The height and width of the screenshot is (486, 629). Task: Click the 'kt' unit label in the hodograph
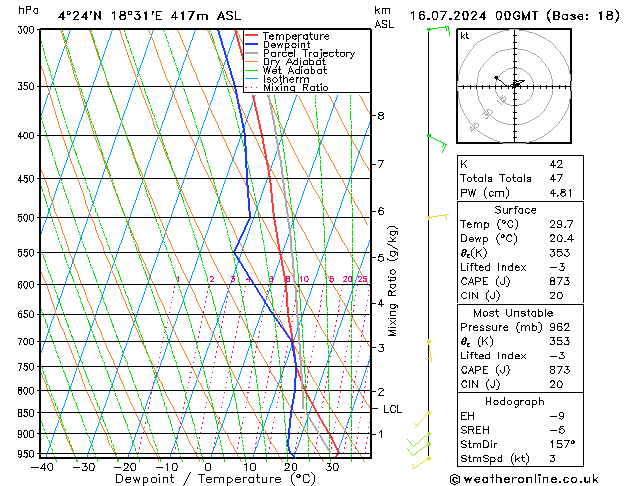tap(465, 35)
